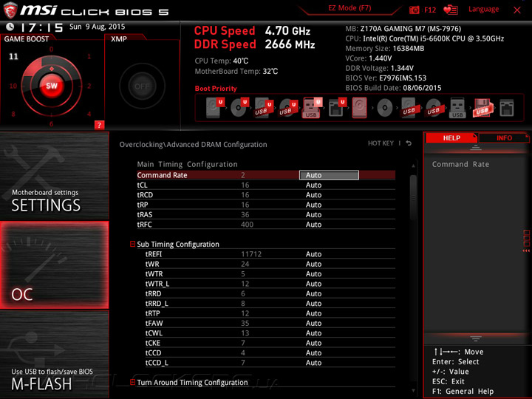
Task: Click the clock icon beside the time
Action: (x=10, y=27)
